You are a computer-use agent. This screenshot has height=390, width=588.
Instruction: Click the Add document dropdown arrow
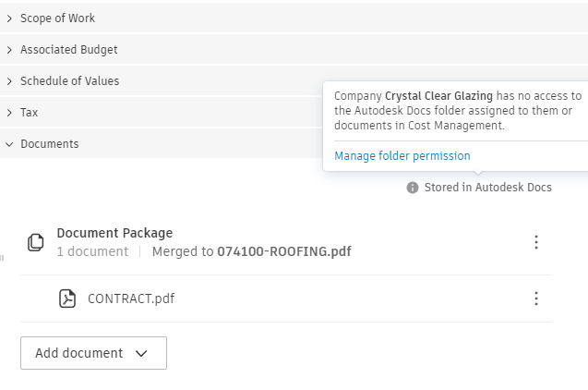pyautogui.click(x=141, y=353)
